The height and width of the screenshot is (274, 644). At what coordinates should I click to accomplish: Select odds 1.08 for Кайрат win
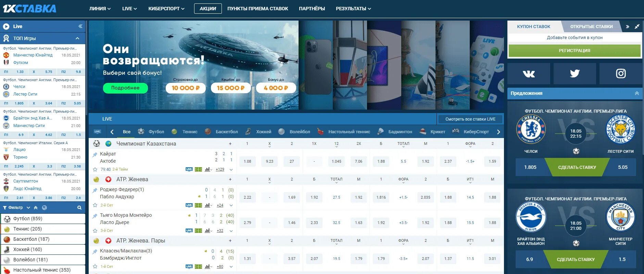tap(247, 161)
